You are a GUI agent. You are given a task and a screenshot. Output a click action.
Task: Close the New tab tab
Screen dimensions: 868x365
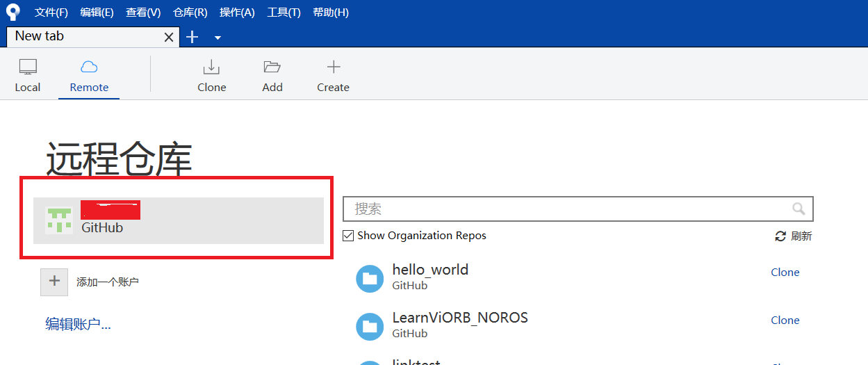point(169,38)
